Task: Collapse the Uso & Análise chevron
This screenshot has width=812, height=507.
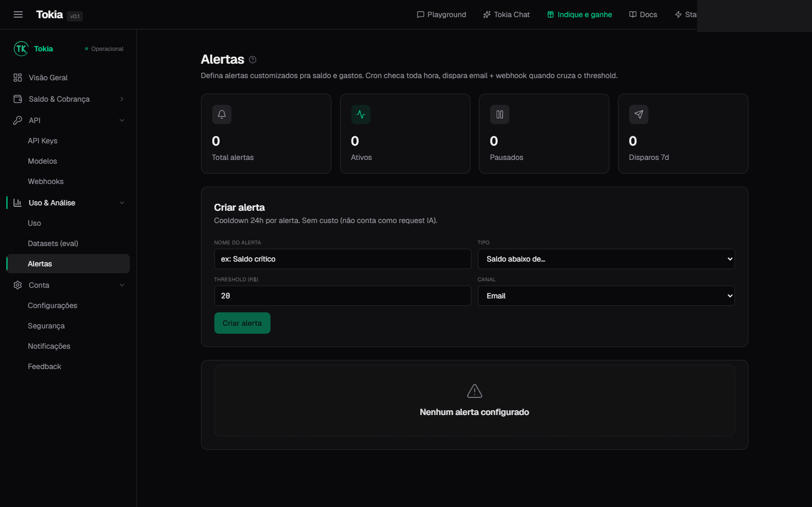Action: pos(122,203)
